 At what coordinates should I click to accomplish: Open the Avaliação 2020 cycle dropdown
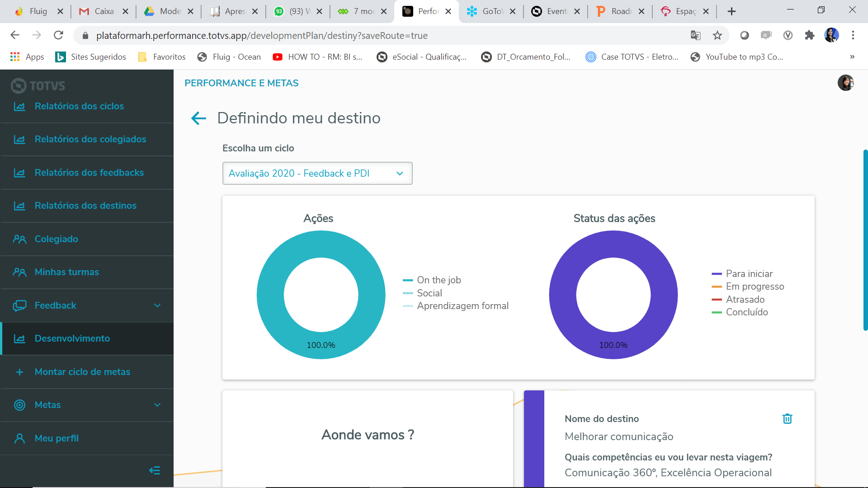click(317, 174)
